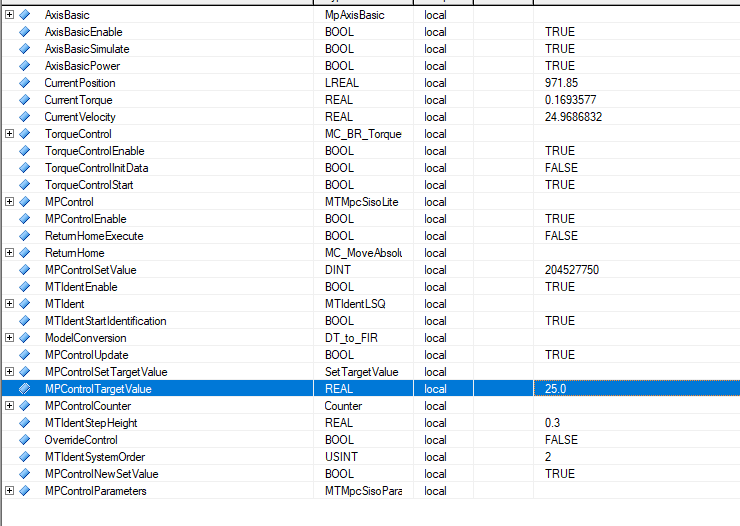Click the structure icon beside ModelConversion
Viewport: 740px width, 526px height.
pos(25,337)
